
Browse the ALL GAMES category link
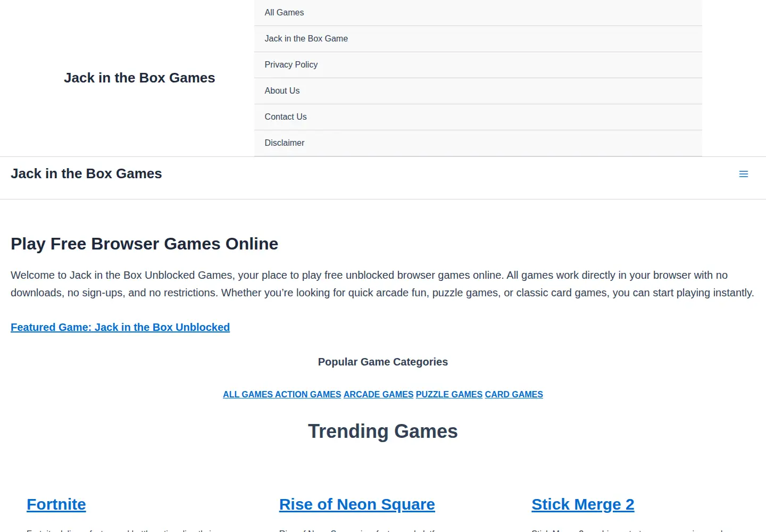(x=247, y=394)
